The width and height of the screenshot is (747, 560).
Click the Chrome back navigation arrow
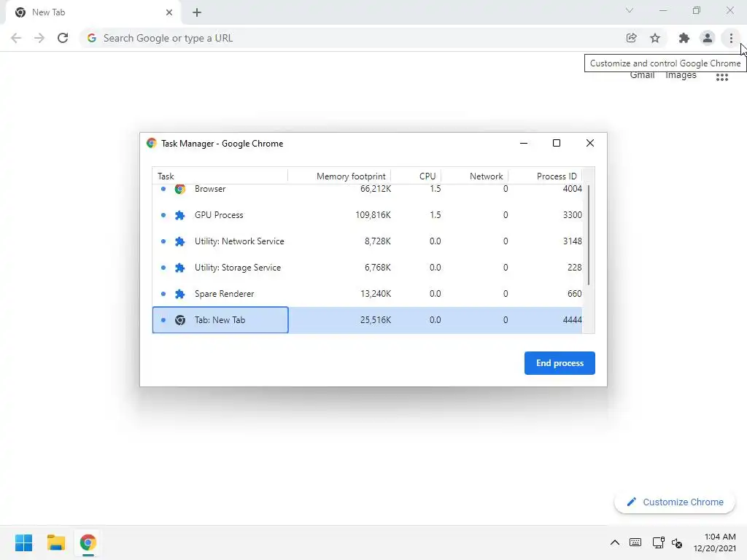click(16, 38)
